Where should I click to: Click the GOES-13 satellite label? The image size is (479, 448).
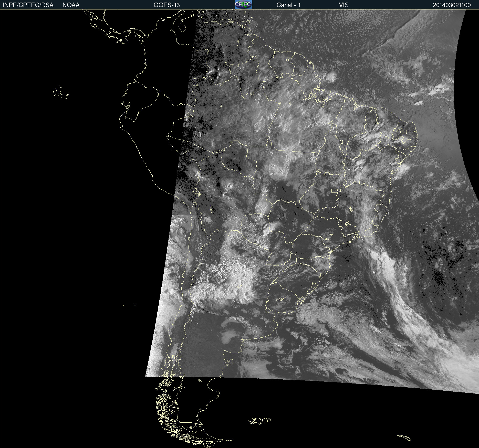click(167, 5)
